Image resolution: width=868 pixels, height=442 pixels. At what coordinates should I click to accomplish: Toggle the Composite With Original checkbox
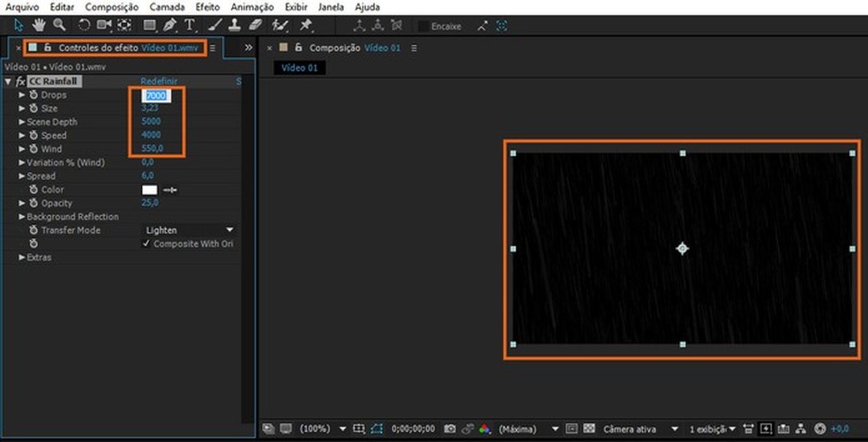tap(146, 243)
